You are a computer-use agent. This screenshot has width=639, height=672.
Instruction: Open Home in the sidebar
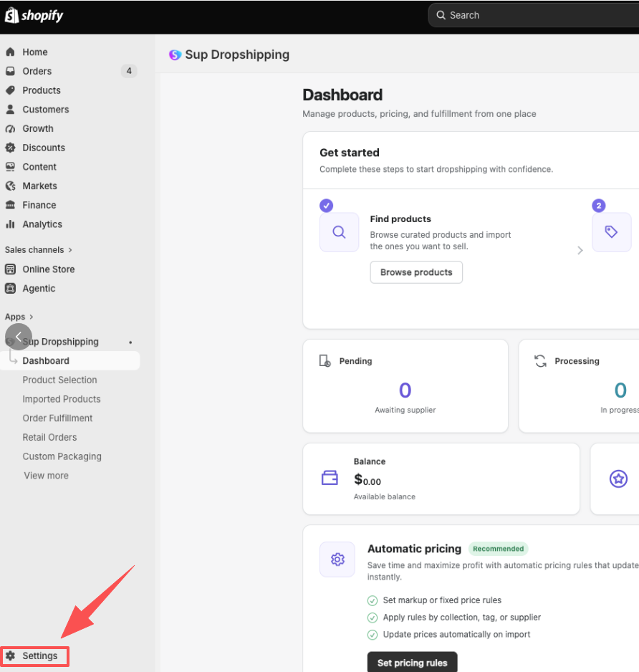(35, 52)
